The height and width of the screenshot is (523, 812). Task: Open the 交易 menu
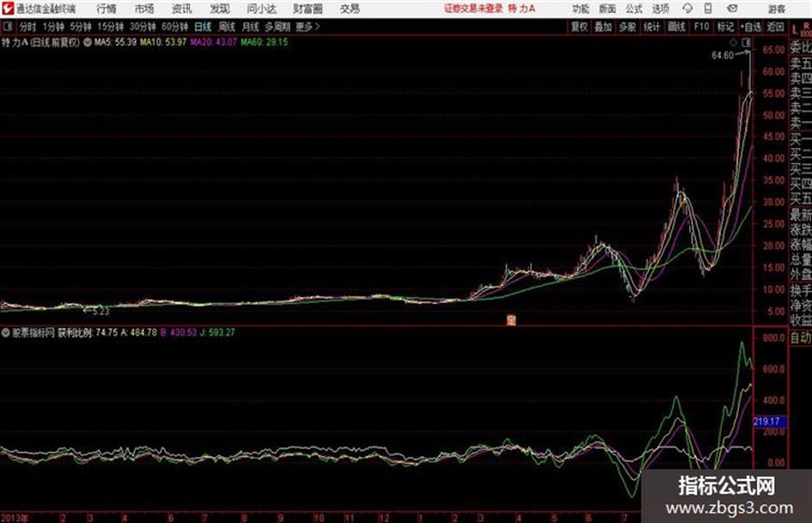point(350,9)
